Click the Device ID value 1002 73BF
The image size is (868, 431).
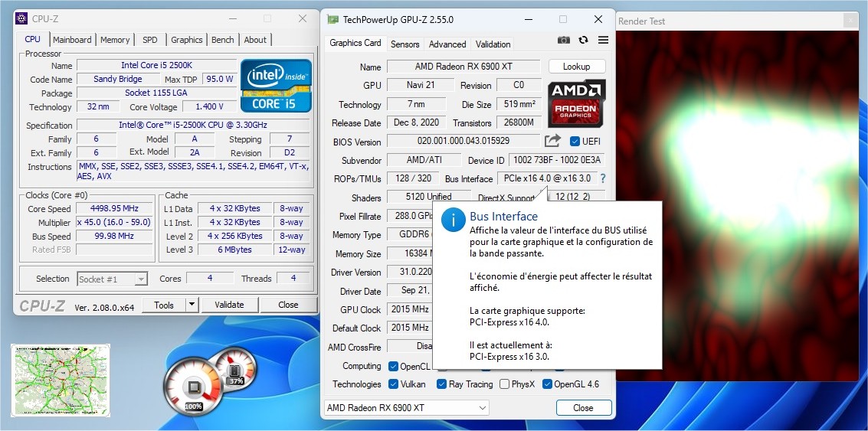(x=556, y=161)
